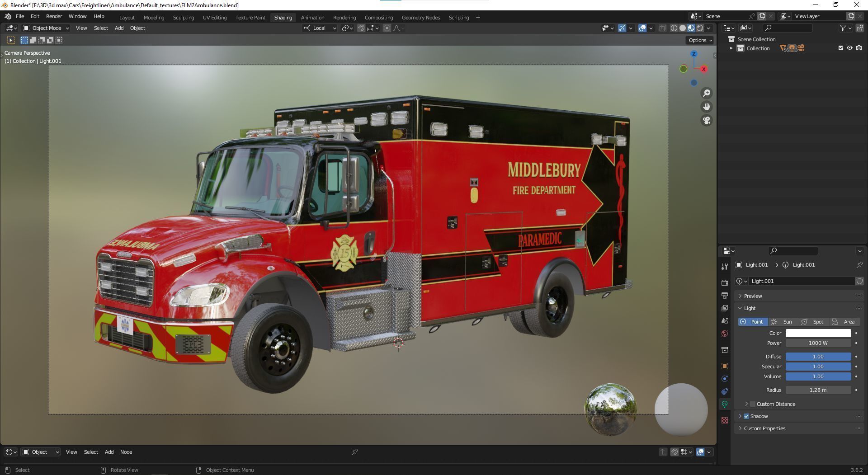
Task: Switch to the Modeling workspace tab
Action: [x=154, y=18]
